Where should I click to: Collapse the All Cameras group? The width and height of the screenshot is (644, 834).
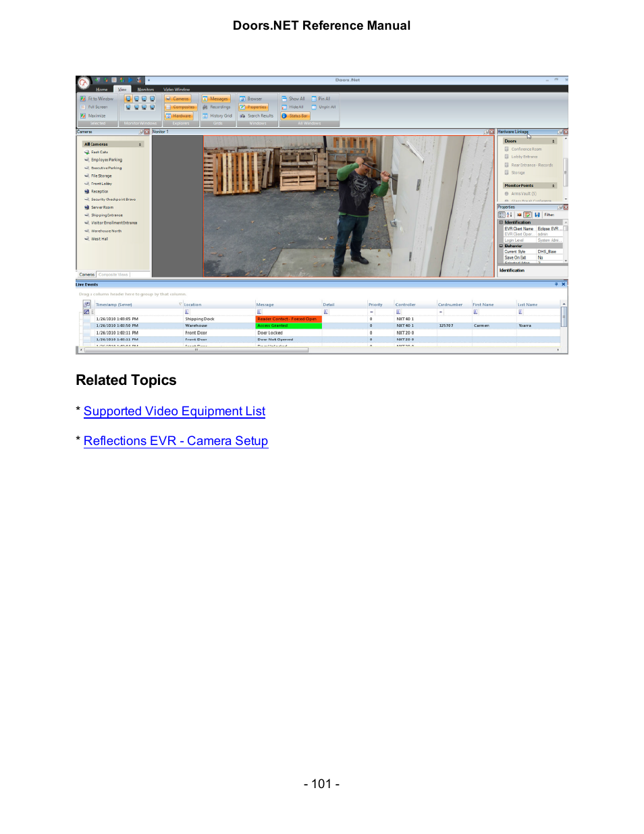[140, 145]
